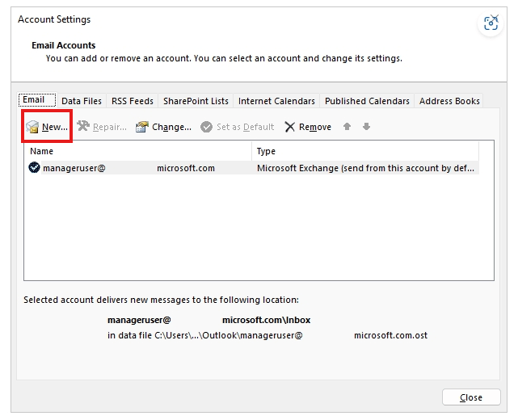Click the Type column header

click(365, 151)
